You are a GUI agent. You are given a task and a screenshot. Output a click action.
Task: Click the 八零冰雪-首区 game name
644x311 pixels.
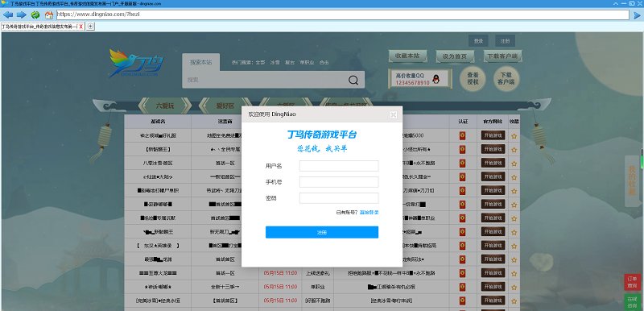(x=158, y=163)
